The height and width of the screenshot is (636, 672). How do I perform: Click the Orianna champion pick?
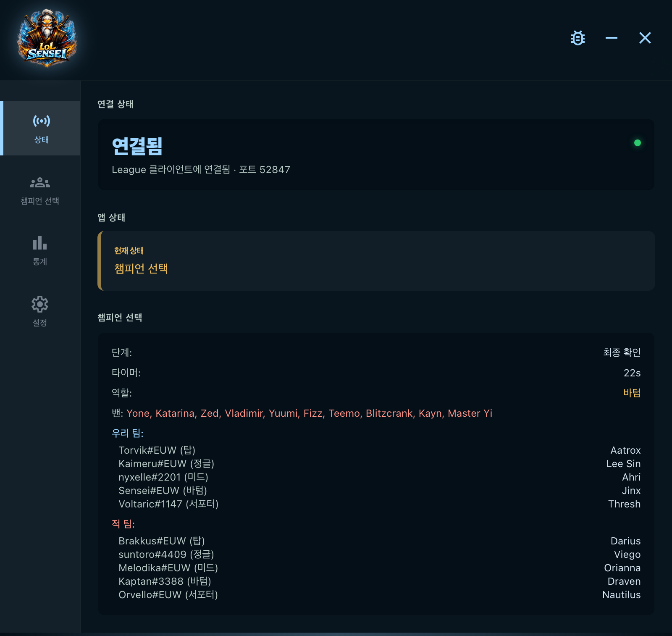(x=622, y=568)
